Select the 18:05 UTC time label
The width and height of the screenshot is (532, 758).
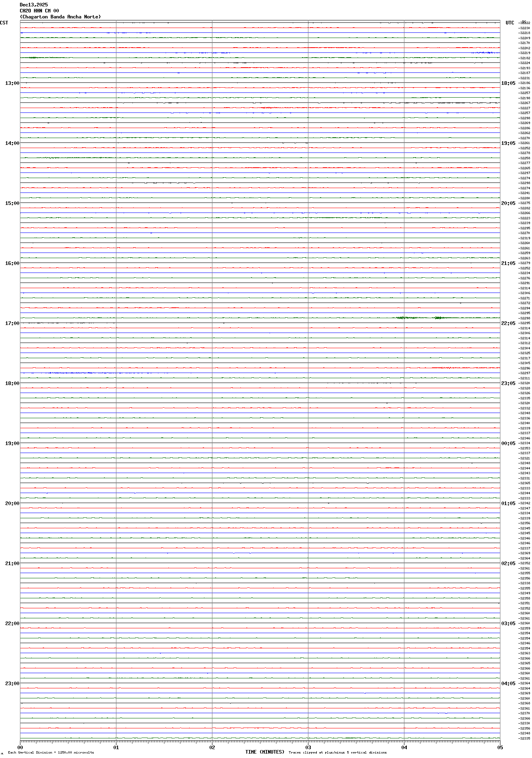pos(508,83)
